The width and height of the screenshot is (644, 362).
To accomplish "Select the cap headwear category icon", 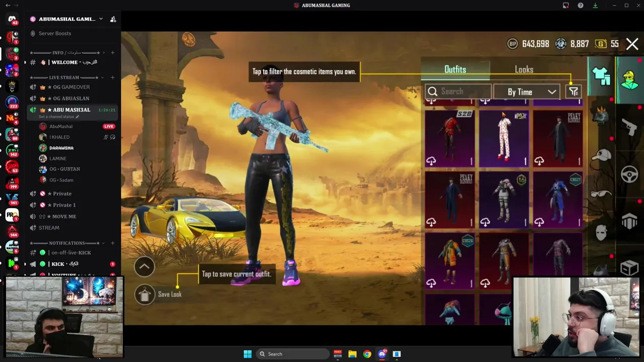I will pyautogui.click(x=601, y=155).
